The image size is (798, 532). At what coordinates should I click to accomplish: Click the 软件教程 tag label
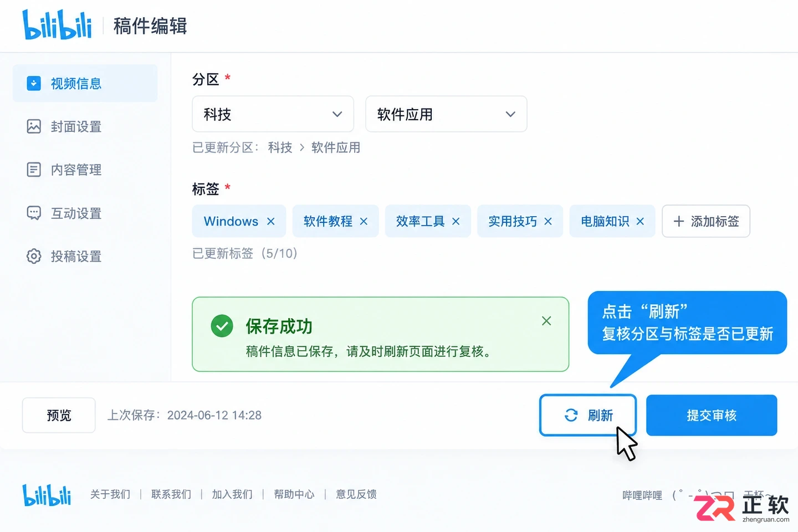pyautogui.click(x=328, y=221)
